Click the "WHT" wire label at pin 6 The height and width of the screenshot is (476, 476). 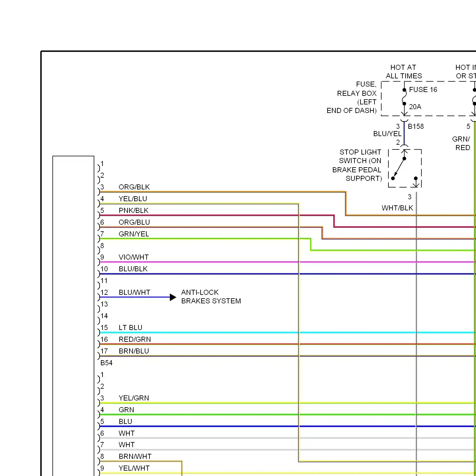tap(127, 433)
